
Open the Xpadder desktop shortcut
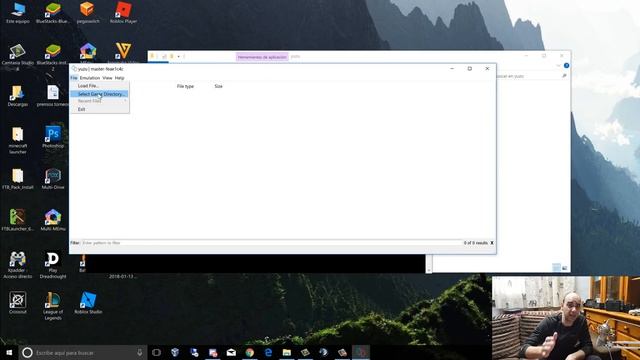tap(18, 265)
